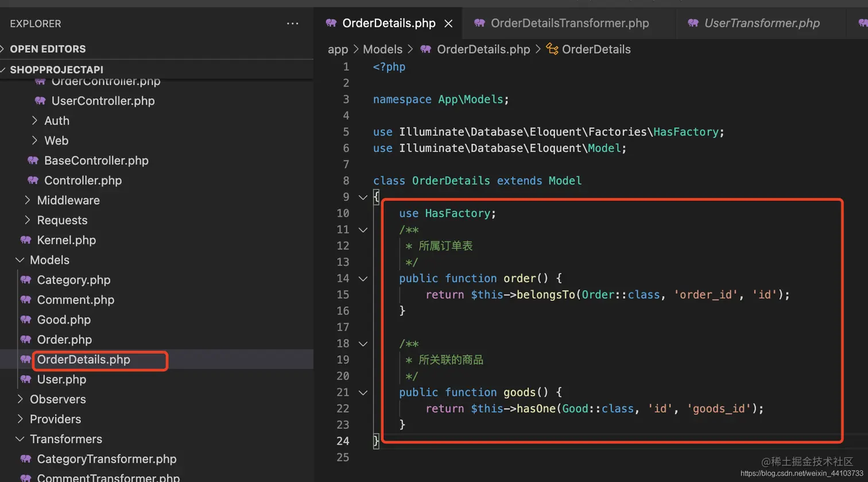The height and width of the screenshot is (482, 868).
Task: Fold the comment block at line 18
Action: 363,344
